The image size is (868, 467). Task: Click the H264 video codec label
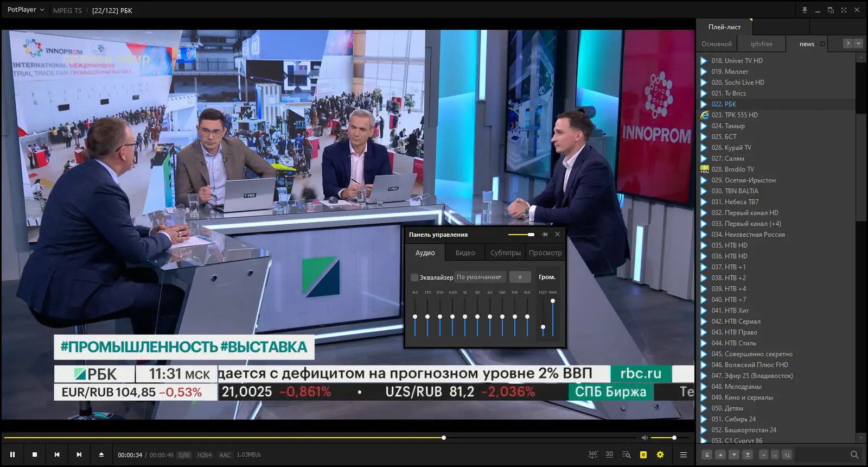(x=205, y=455)
